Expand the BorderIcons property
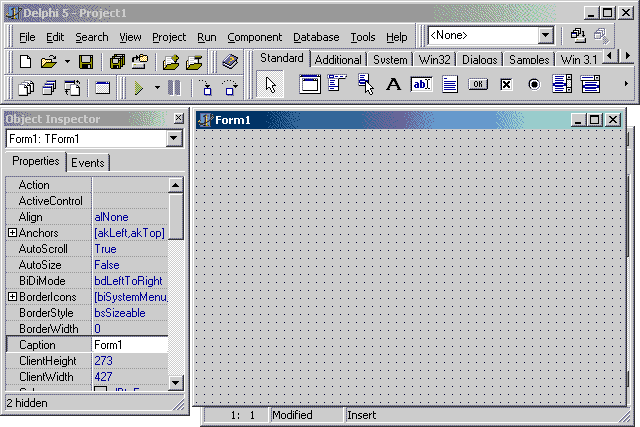The height and width of the screenshot is (427, 640). [x=13, y=297]
